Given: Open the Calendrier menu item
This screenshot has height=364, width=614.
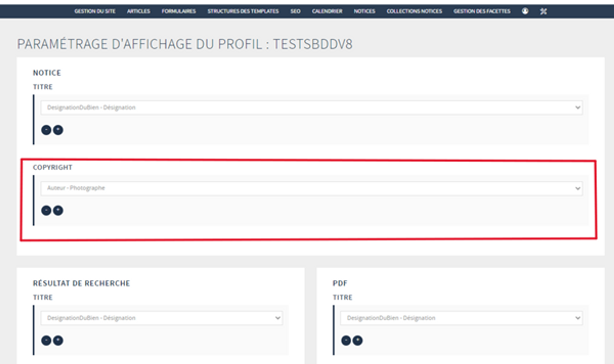Looking at the screenshot, I should [327, 11].
